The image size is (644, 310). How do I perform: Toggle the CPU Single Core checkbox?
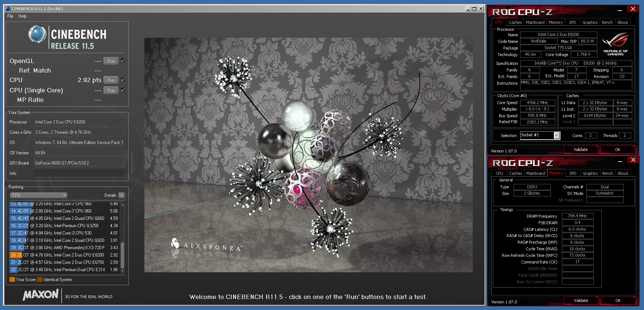coord(123,90)
